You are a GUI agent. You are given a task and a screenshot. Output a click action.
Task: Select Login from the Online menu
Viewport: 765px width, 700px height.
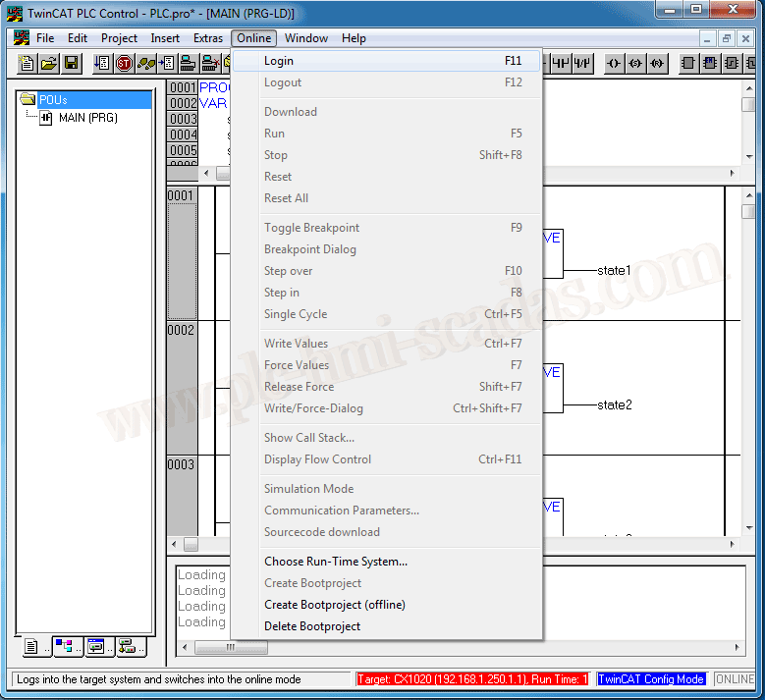(x=279, y=61)
